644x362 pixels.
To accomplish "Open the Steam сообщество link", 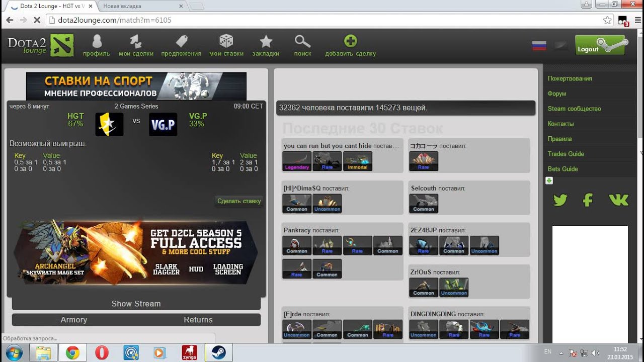I will [x=574, y=109].
